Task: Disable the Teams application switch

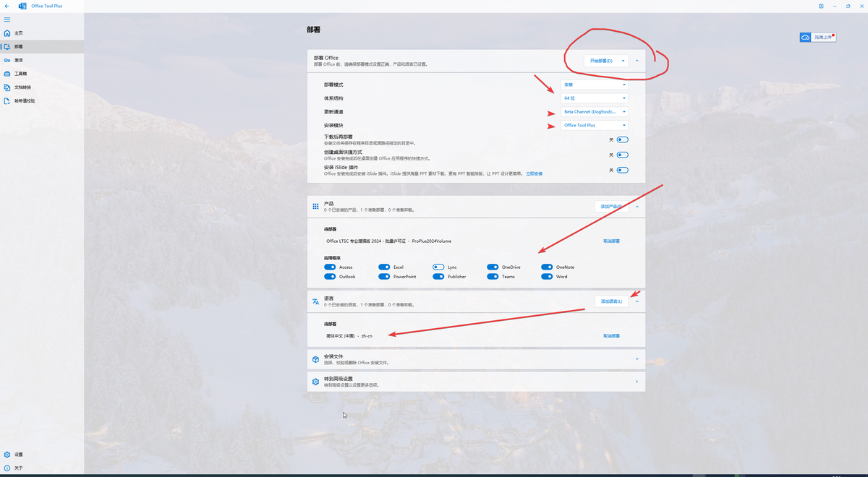Action: point(493,277)
